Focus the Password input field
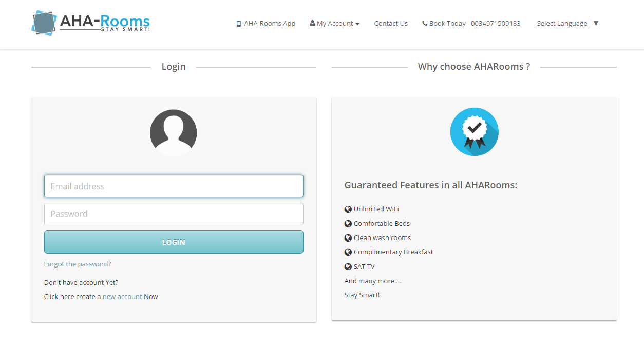644x357 pixels. [174, 214]
